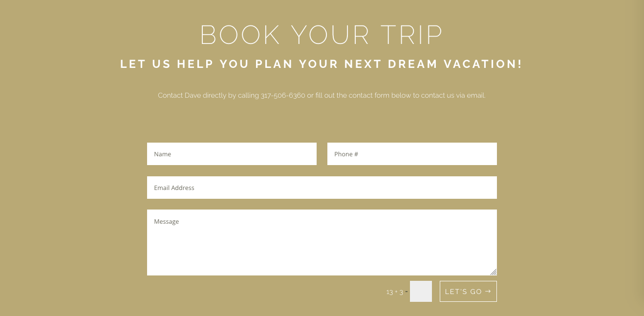Focus the Message text area
The image size is (644, 316).
point(322,242)
